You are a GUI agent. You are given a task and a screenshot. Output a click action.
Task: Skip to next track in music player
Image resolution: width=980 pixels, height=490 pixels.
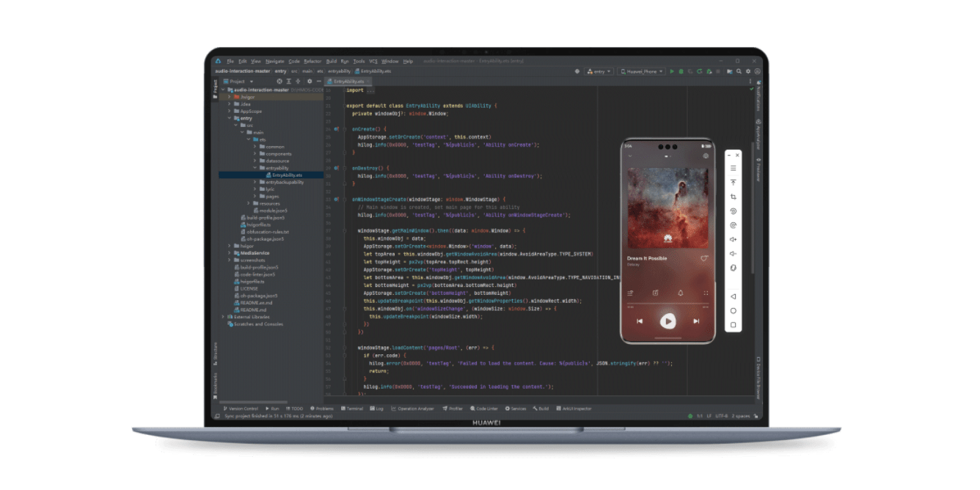tap(696, 321)
